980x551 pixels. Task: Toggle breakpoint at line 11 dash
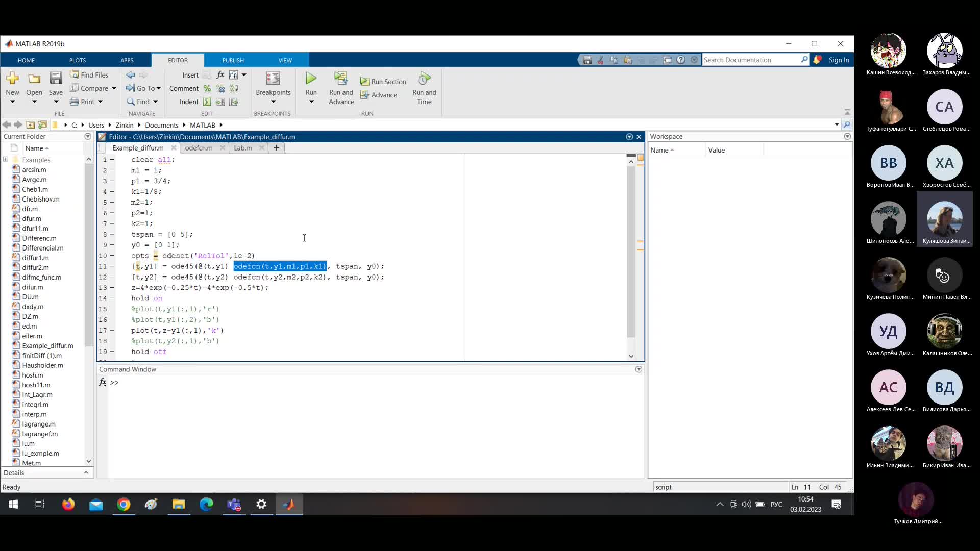(113, 266)
